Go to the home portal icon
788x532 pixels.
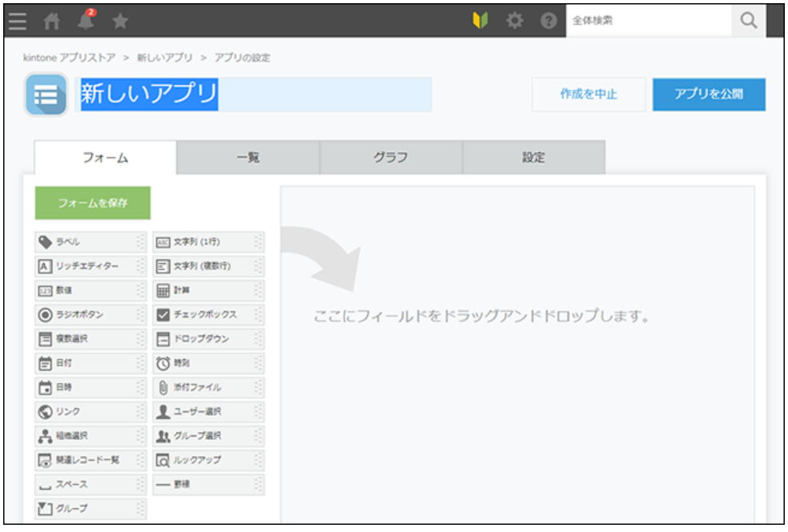(51, 22)
